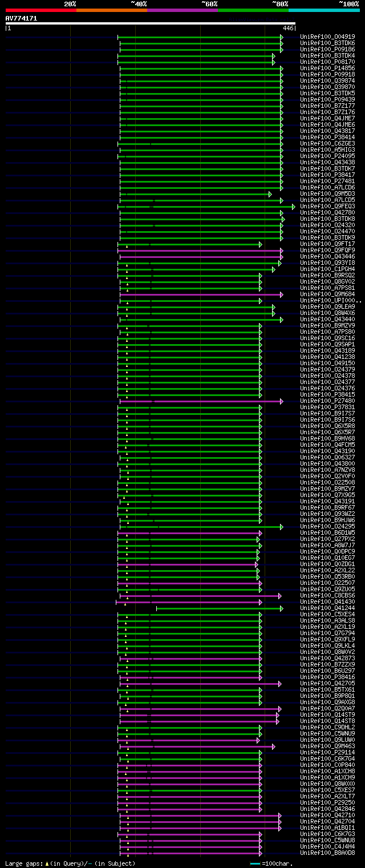Click label UniRef100_A8W7J7
Screen dimensions: 365x868
pos(328,546)
